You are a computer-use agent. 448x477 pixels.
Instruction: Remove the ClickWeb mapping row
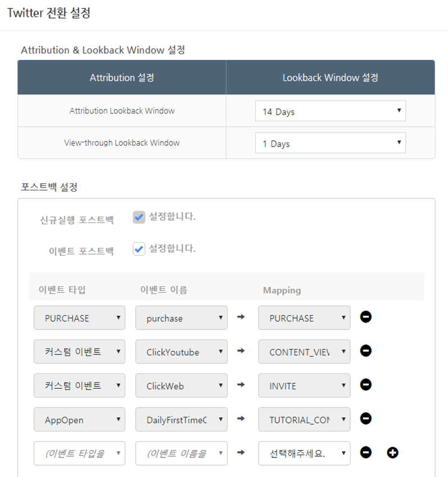click(365, 385)
